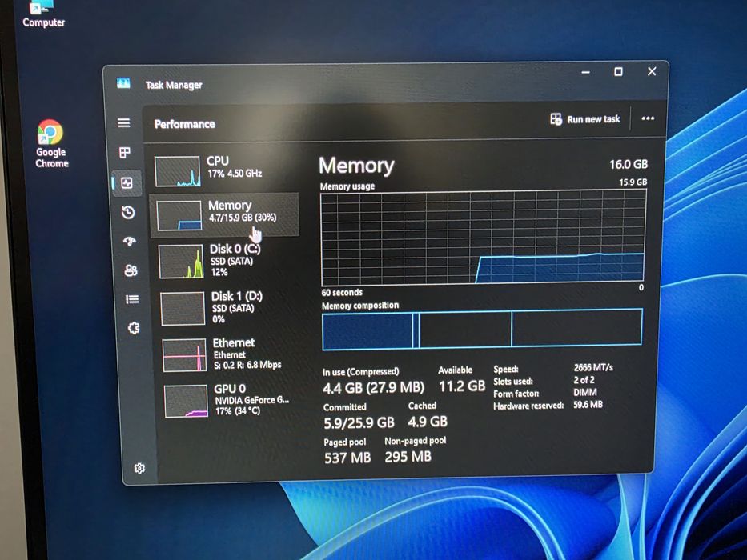The image size is (747, 560).
Task: Open Google Chrome desktop shortcut
Action: [51, 143]
